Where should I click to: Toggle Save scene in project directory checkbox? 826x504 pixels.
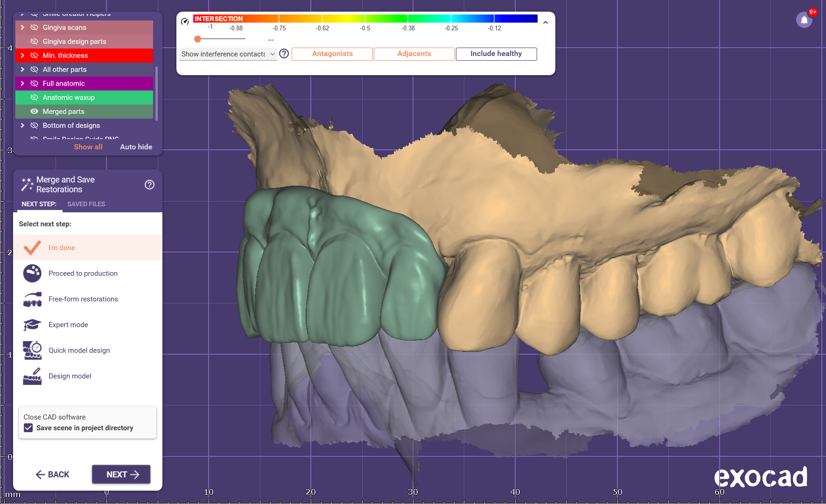click(28, 428)
